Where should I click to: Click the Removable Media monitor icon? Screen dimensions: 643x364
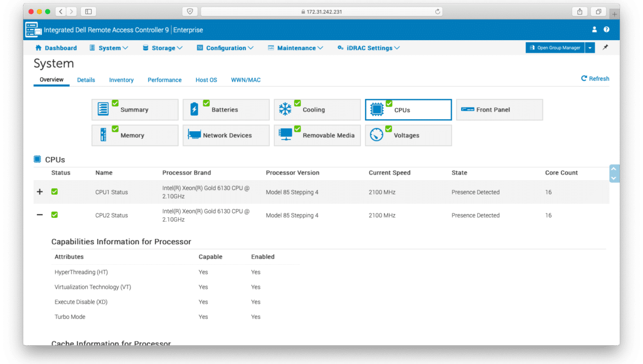pyautogui.click(x=285, y=135)
